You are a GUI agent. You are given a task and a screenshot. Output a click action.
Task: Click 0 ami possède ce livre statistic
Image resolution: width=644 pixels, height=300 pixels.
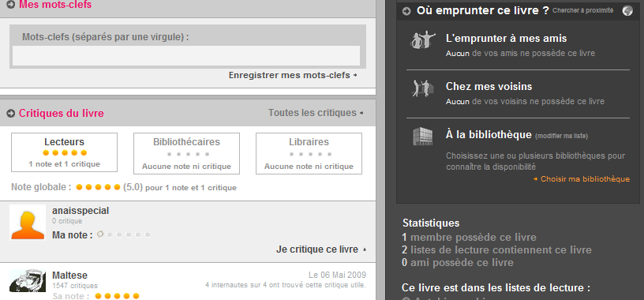point(458,263)
